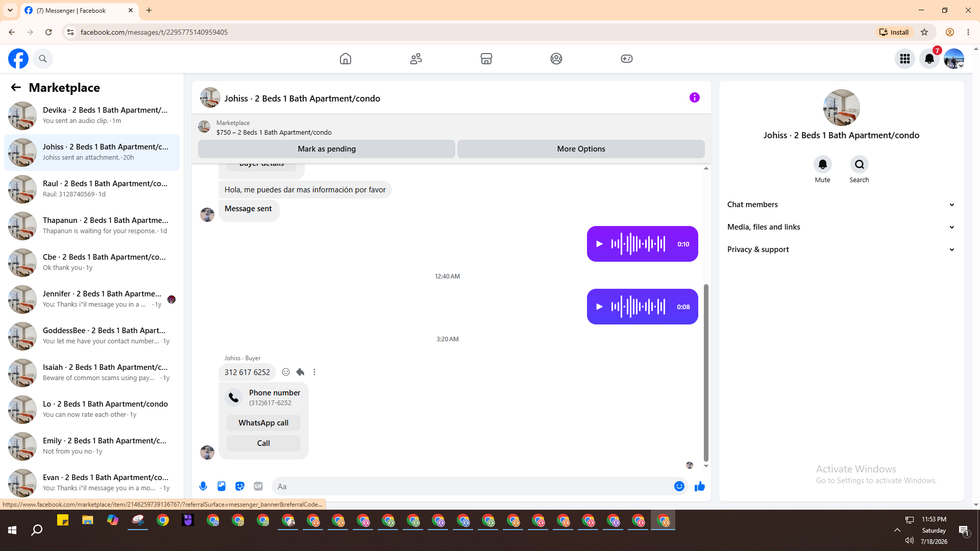Image resolution: width=980 pixels, height=551 pixels.
Task: Open the Windows Start menu
Action: tap(12, 531)
